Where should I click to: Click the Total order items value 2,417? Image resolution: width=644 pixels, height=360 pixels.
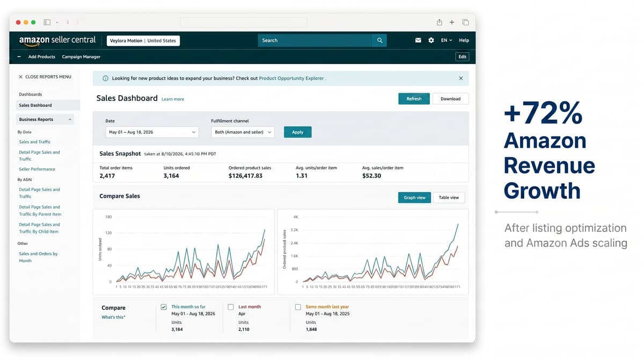[107, 176]
